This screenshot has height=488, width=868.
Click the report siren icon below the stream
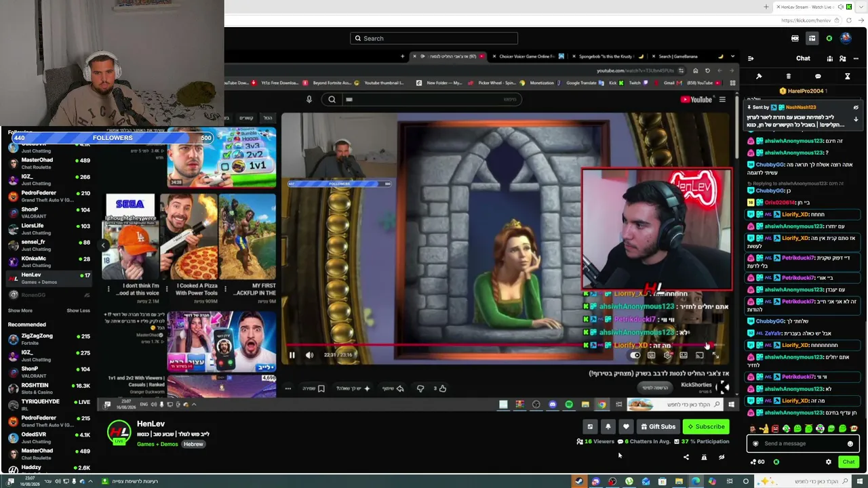click(x=704, y=457)
